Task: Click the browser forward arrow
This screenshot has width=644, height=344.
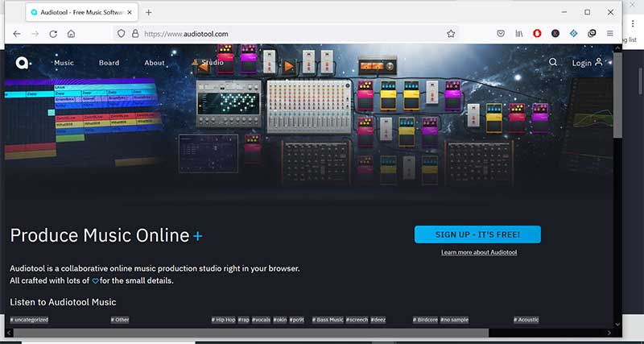Action: [35, 34]
